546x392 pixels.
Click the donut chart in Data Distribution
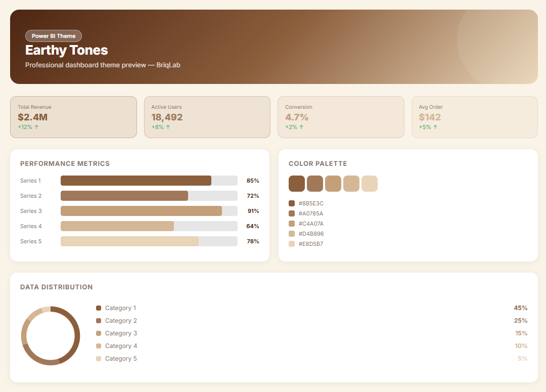[51, 336]
